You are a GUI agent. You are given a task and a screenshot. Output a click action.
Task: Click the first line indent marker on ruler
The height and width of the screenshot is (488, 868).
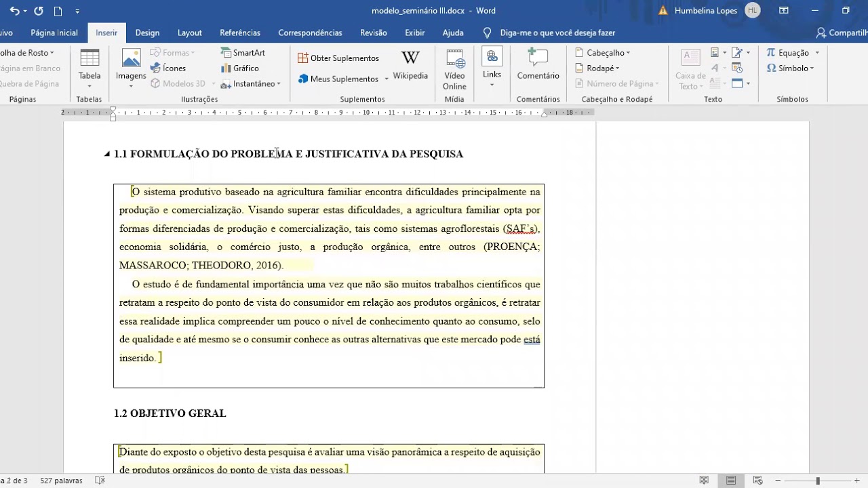[x=113, y=109]
